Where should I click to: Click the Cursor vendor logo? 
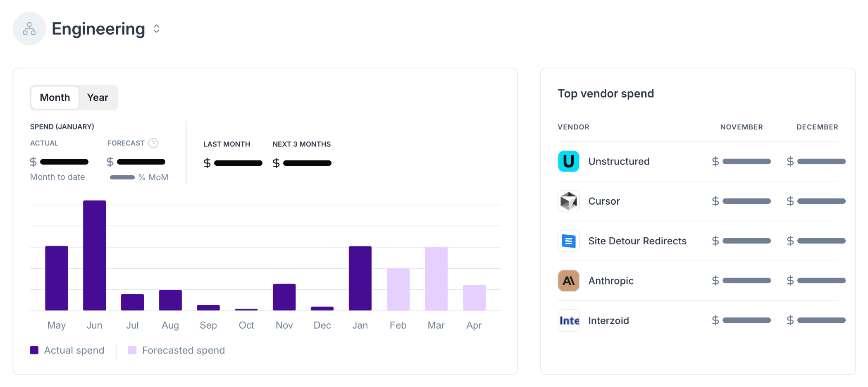click(x=568, y=201)
